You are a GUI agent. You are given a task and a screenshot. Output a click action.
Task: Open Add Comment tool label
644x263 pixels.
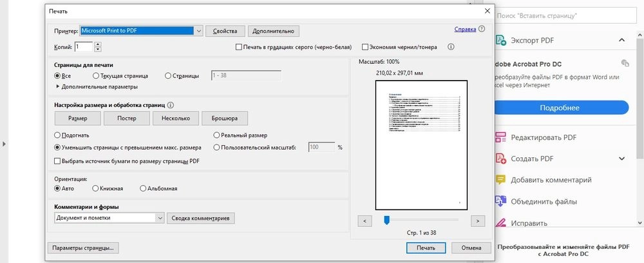click(x=551, y=180)
